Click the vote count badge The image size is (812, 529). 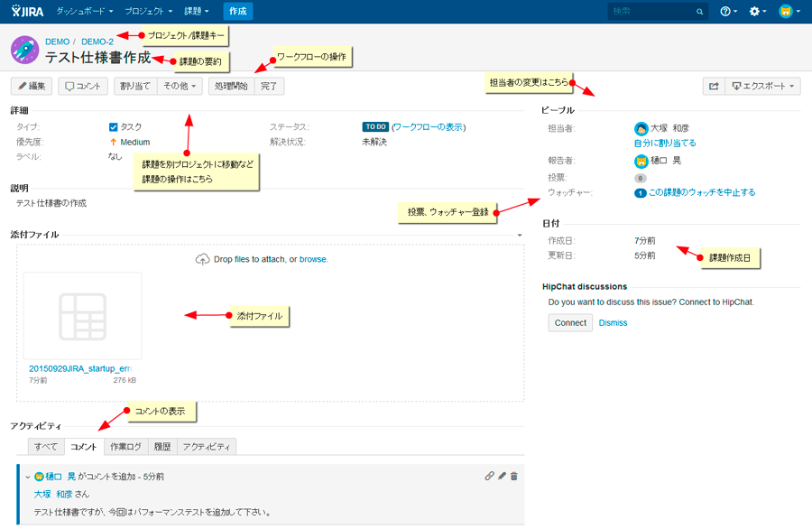tap(640, 178)
